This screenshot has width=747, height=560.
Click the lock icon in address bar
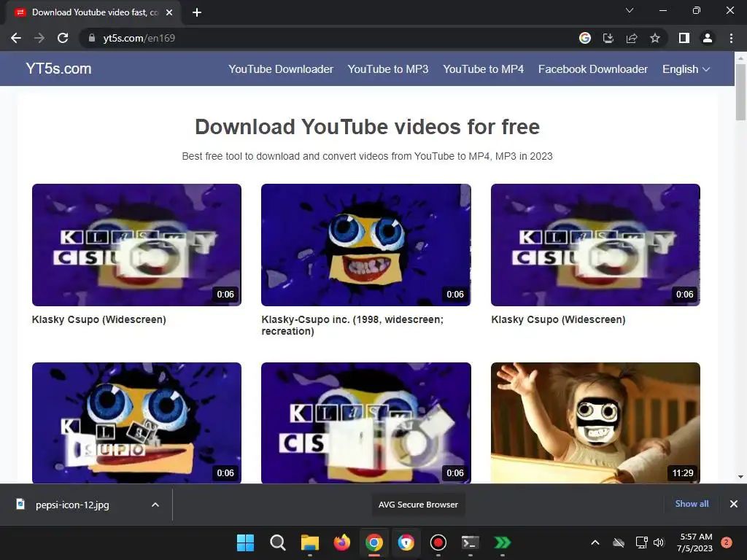pyautogui.click(x=92, y=38)
